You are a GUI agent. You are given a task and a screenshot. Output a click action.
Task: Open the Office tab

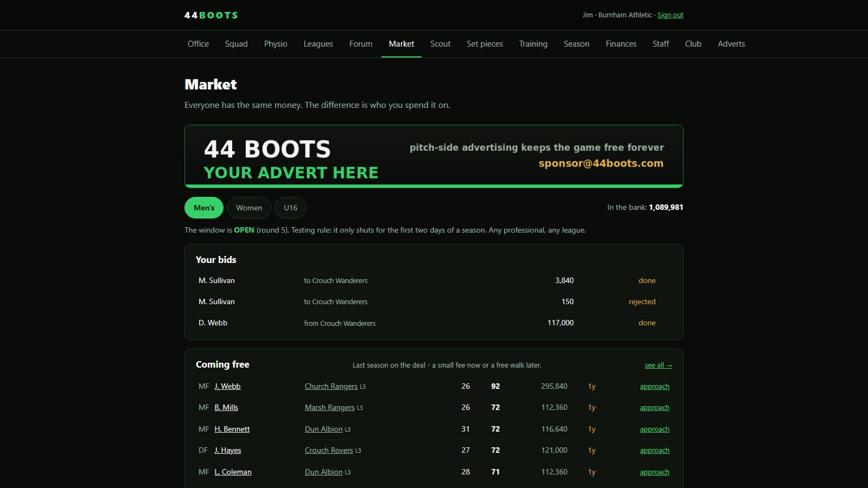coord(198,44)
